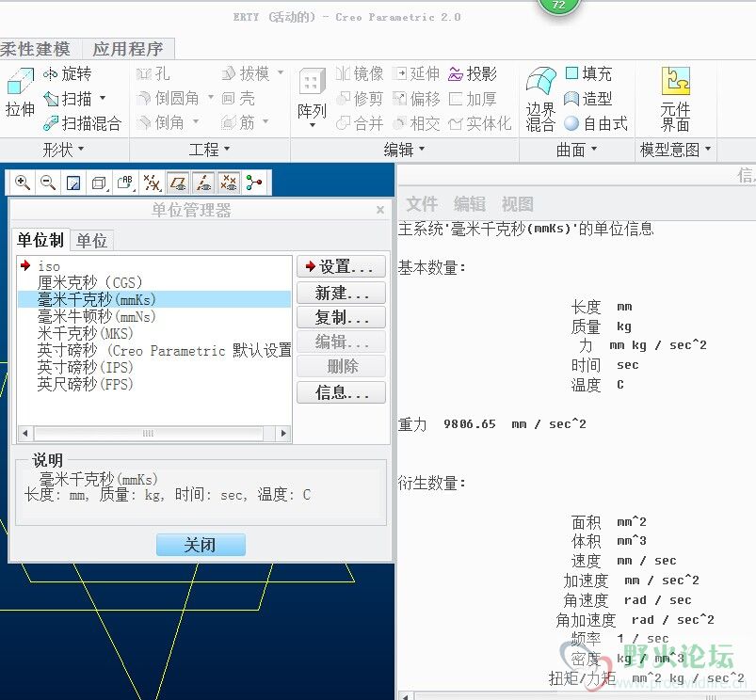Click the zoom in magnifier icon

(x=23, y=183)
